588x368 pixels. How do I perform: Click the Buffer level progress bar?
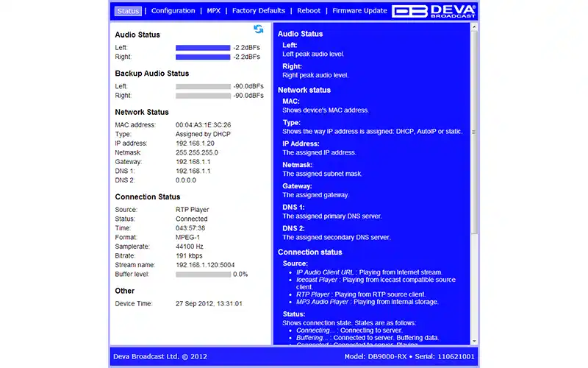203,275
